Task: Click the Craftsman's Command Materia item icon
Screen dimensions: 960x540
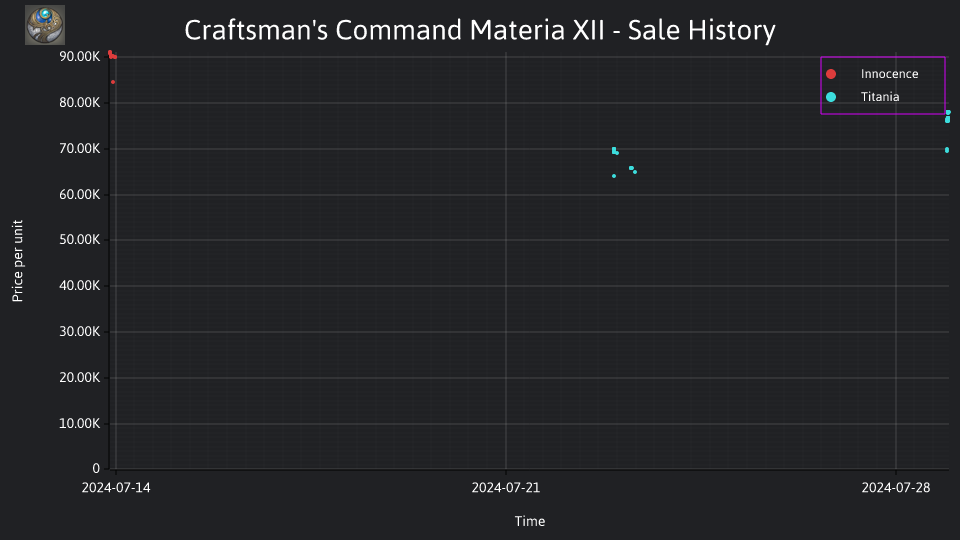Action: [x=45, y=25]
